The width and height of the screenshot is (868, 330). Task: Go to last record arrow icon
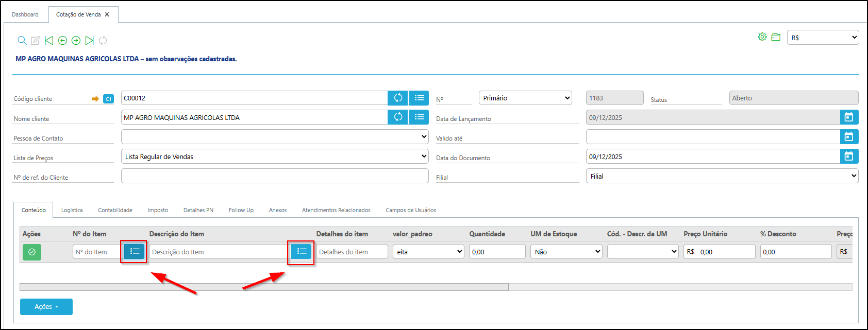(x=89, y=40)
